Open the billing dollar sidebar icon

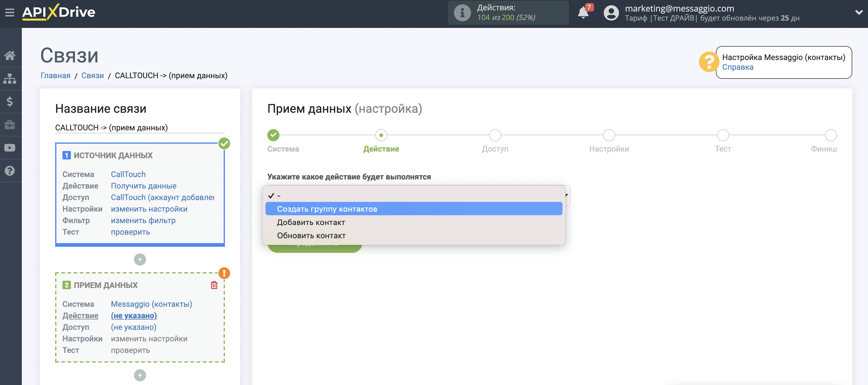[x=10, y=102]
